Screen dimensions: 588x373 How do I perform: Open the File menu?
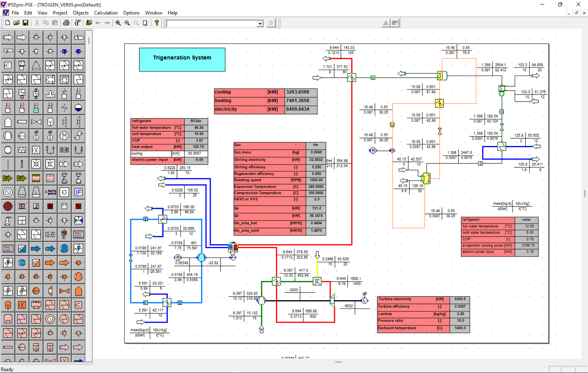tap(15, 13)
